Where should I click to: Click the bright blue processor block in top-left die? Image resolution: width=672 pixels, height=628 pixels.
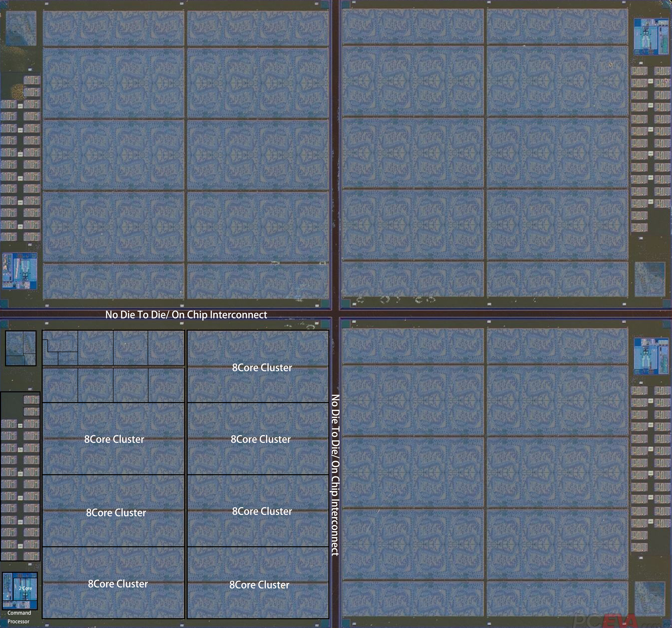click(x=20, y=271)
